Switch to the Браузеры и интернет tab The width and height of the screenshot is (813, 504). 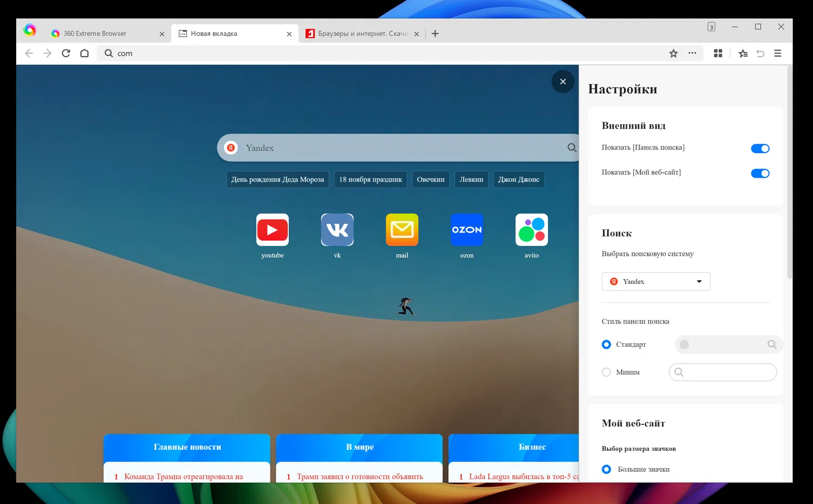[362, 34]
